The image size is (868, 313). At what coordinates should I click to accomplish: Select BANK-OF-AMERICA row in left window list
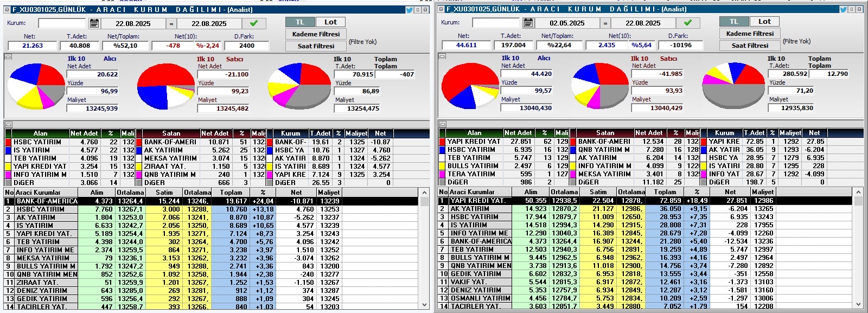(x=212, y=201)
